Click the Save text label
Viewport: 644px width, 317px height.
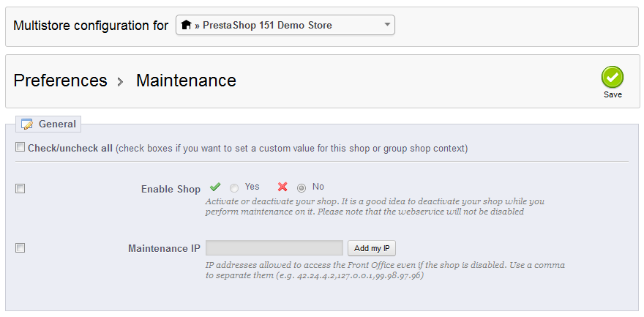click(613, 94)
